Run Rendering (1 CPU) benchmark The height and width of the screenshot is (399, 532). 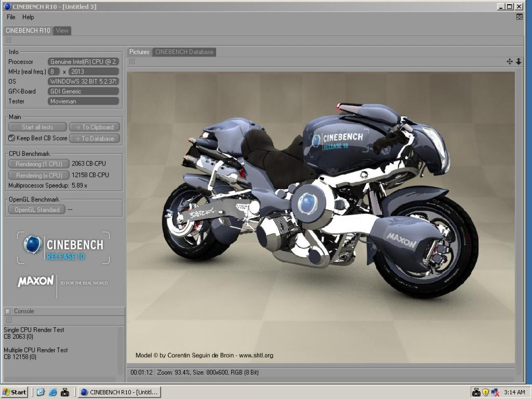click(39, 164)
